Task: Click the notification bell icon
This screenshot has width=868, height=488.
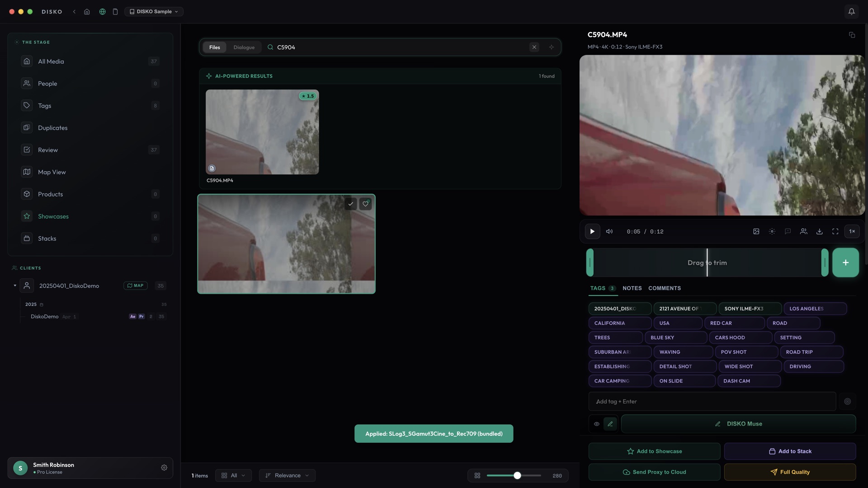Action: tap(851, 11)
